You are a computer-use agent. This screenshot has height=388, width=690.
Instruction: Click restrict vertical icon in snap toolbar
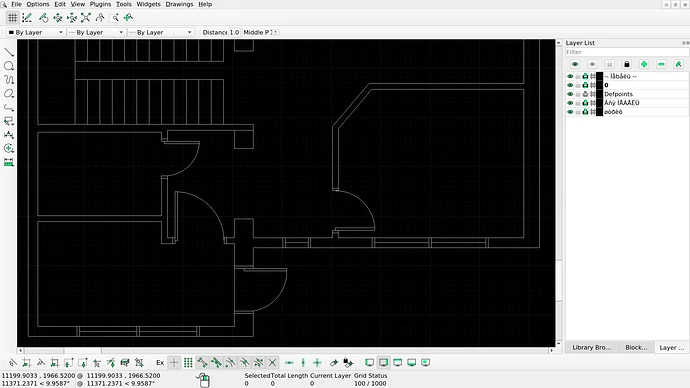303,363
